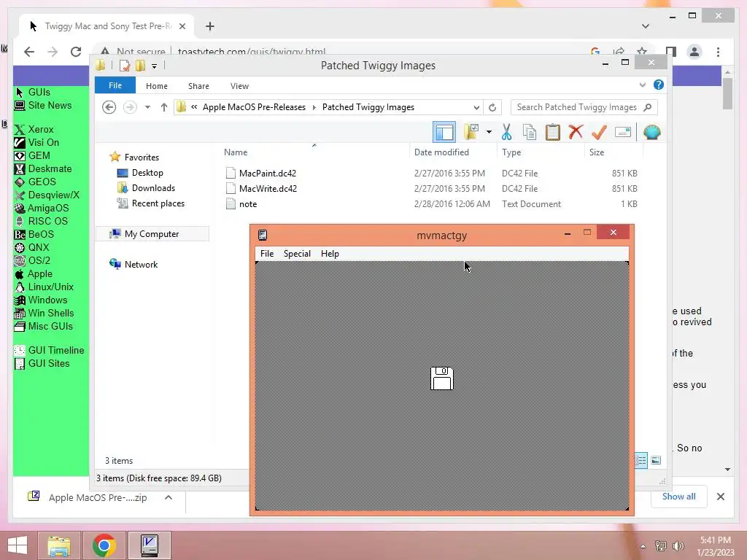Sort by the Type column header

pos(511,152)
